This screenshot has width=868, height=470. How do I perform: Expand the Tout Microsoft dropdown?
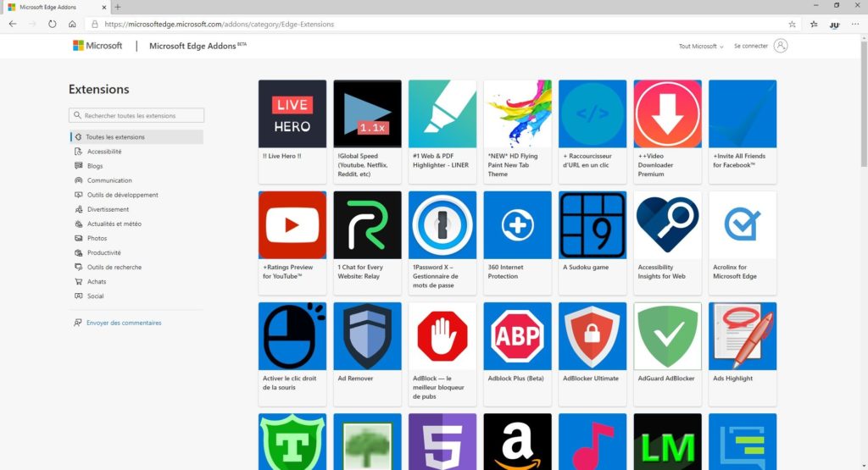pyautogui.click(x=701, y=47)
